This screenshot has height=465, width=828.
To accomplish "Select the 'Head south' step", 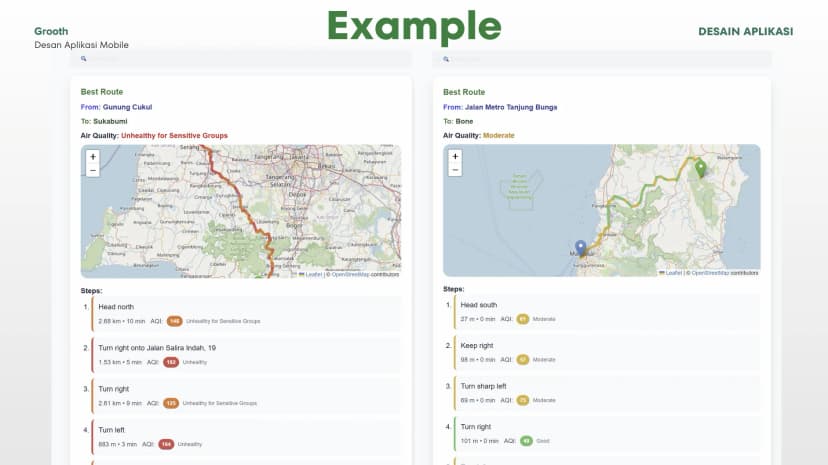I will (x=607, y=312).
